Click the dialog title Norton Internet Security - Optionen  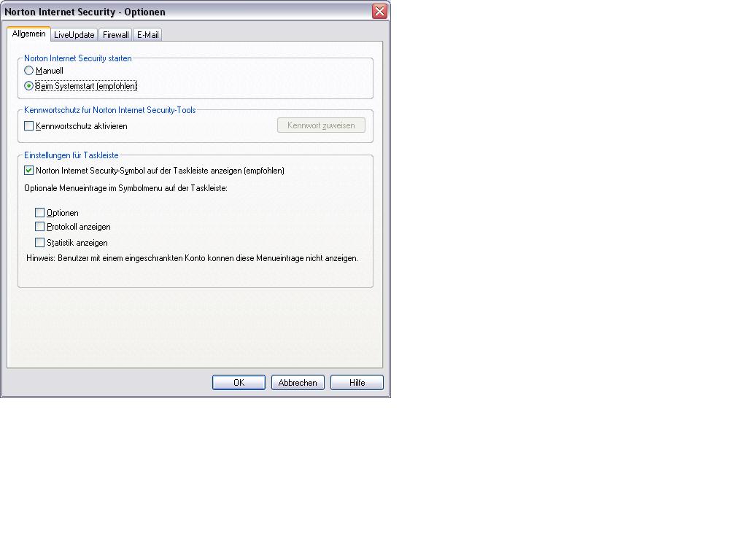pos(85,12)
